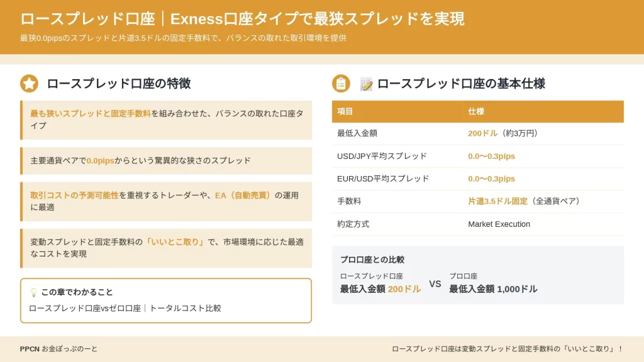Click the Market Execution value
The height and width of the screenshot is (362, 644).
tap(499, 224)
